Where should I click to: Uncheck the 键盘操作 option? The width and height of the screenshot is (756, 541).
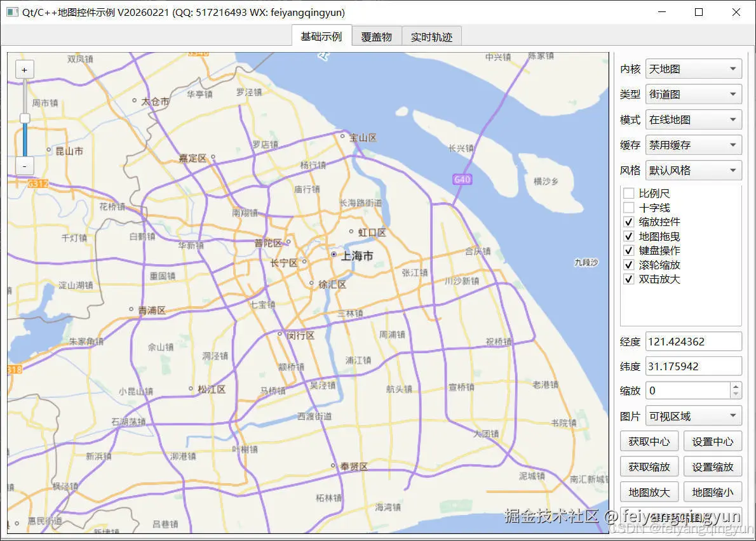pos(629,251)
